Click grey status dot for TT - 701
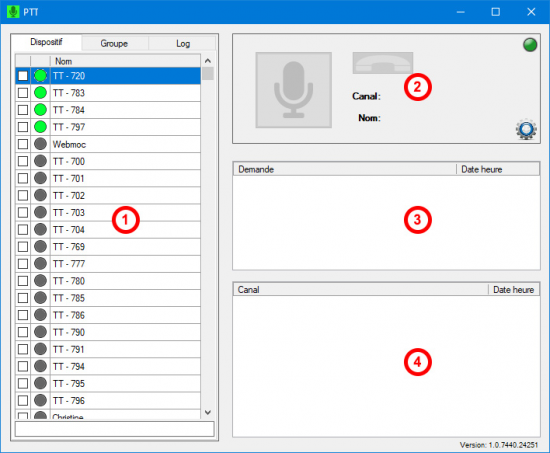Screen dimensions: 550x453 tap(40, 178)
